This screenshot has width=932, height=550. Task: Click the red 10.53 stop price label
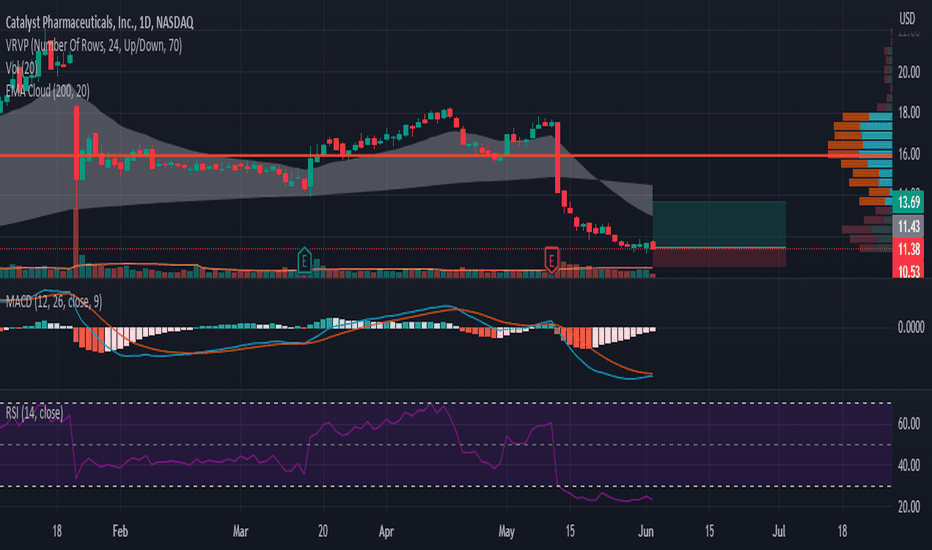pos(908,271)
